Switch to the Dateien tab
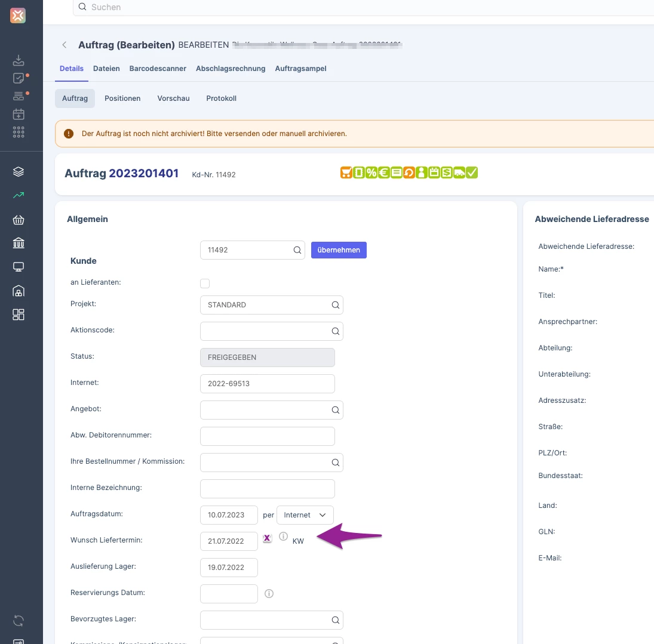Image resolution: width=654 pixels, height=644 pixels. pos(106,69)
